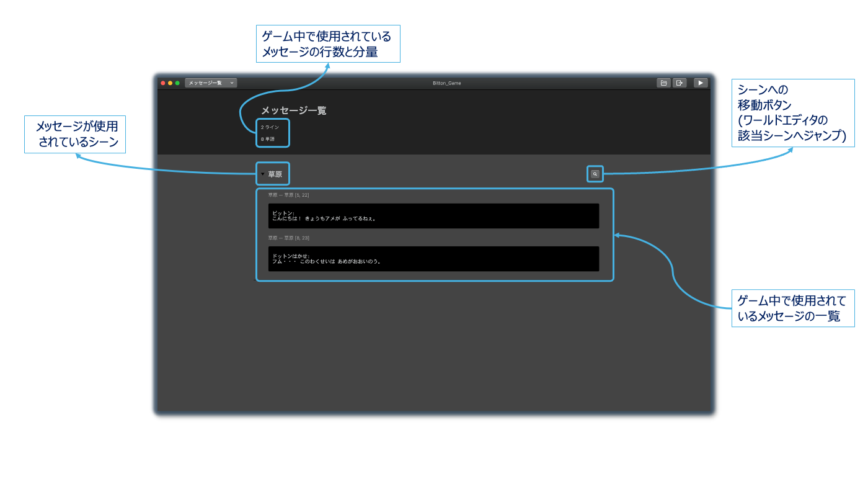Minimize the window with the yellow button
This screenshot has width=868, height=489.
(x=170, y=83)
